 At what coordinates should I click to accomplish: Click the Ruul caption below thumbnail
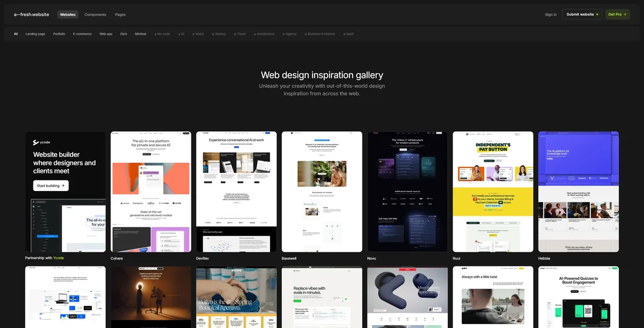[456, 258]
